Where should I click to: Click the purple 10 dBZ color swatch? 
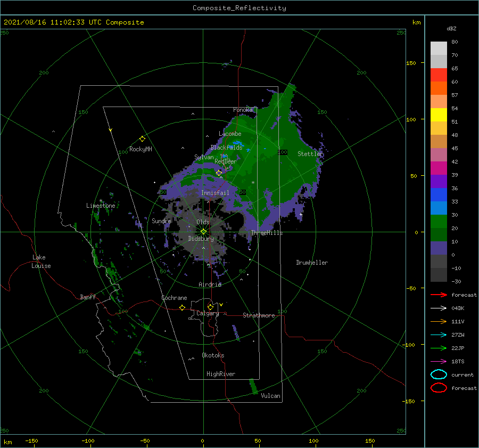point(439,248)
